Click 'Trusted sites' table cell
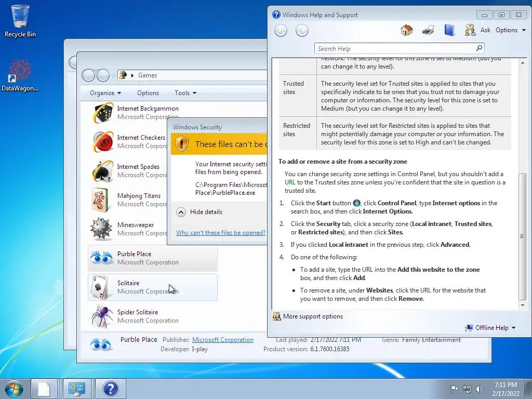 [x=298, y=96]
